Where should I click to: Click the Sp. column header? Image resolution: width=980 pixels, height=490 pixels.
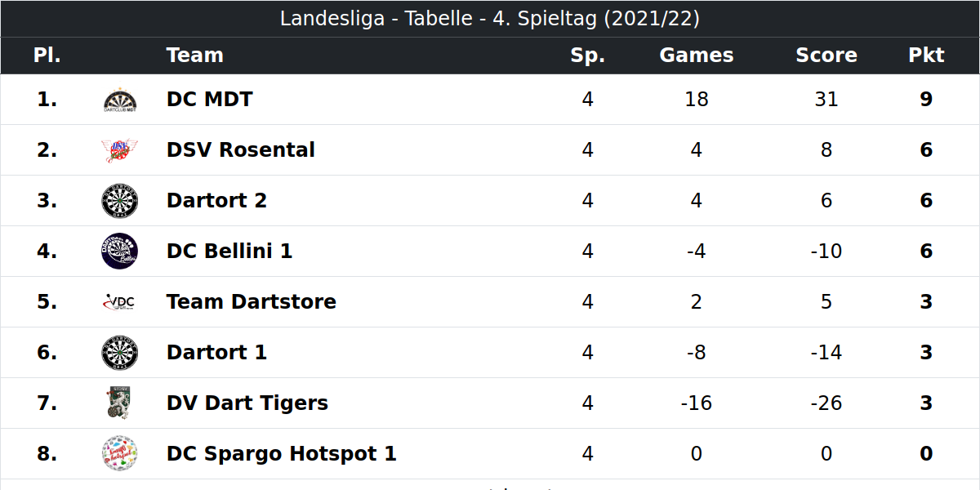(588, 56)
